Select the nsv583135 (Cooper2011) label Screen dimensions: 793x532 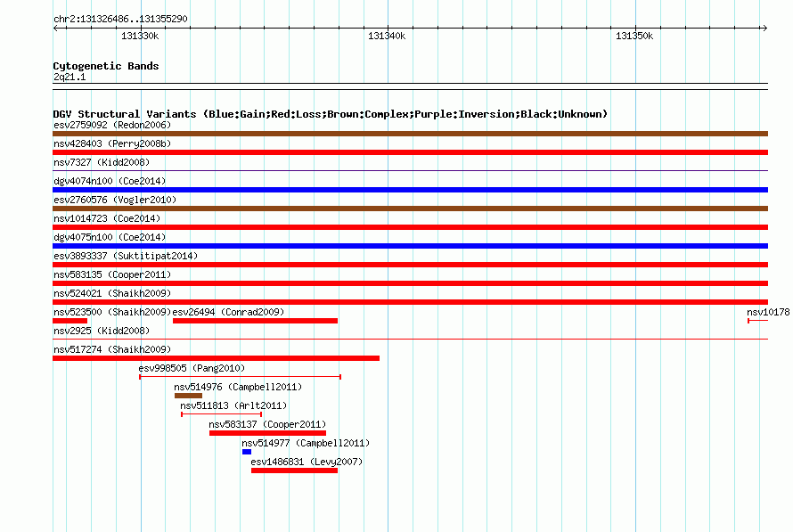112,274
